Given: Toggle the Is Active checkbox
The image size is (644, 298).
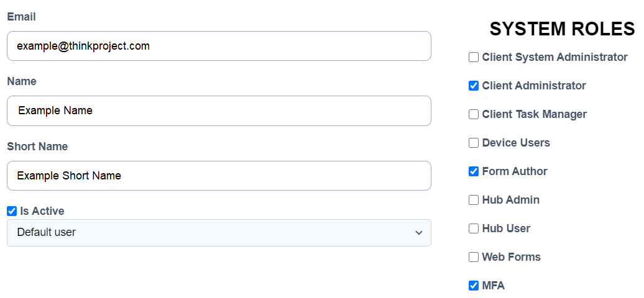Looking at the screenshot, I should click(x=12, y=211).
